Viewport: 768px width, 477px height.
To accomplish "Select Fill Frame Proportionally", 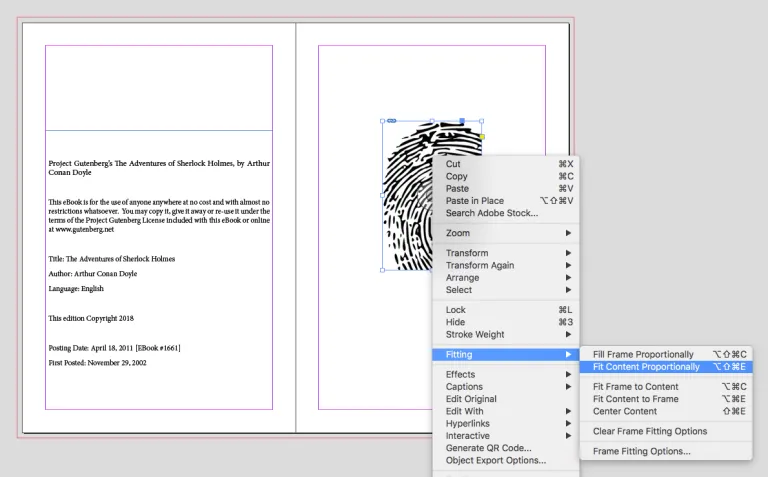I will click(x=666, y=355).
